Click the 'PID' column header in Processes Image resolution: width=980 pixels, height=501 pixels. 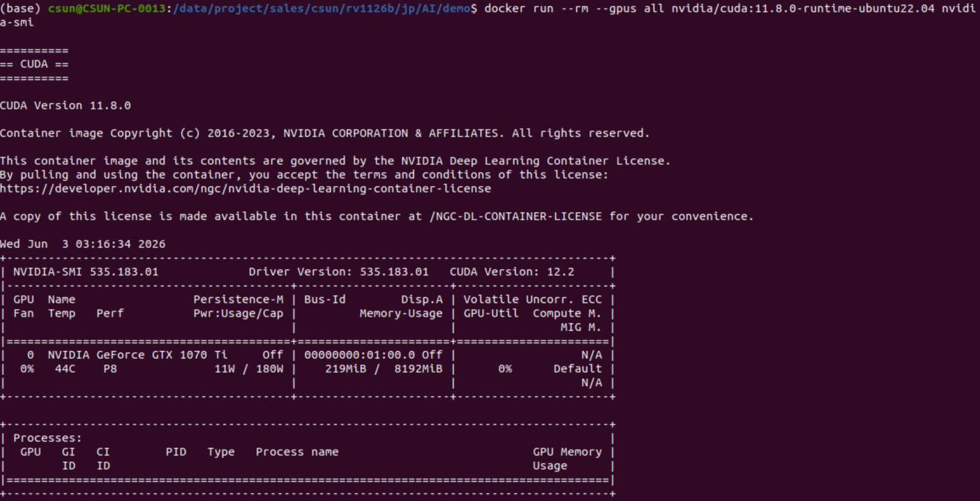[176, 452]
